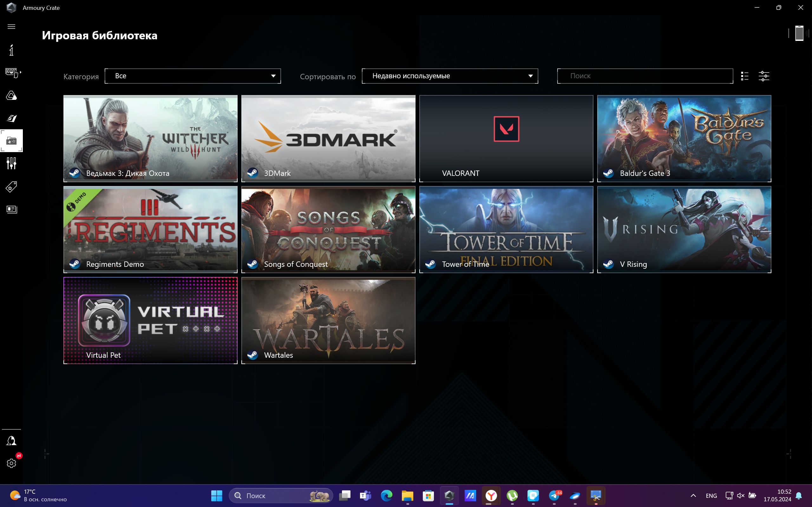
Task: Click the Поиск search field in library
Action: point(645,76)
